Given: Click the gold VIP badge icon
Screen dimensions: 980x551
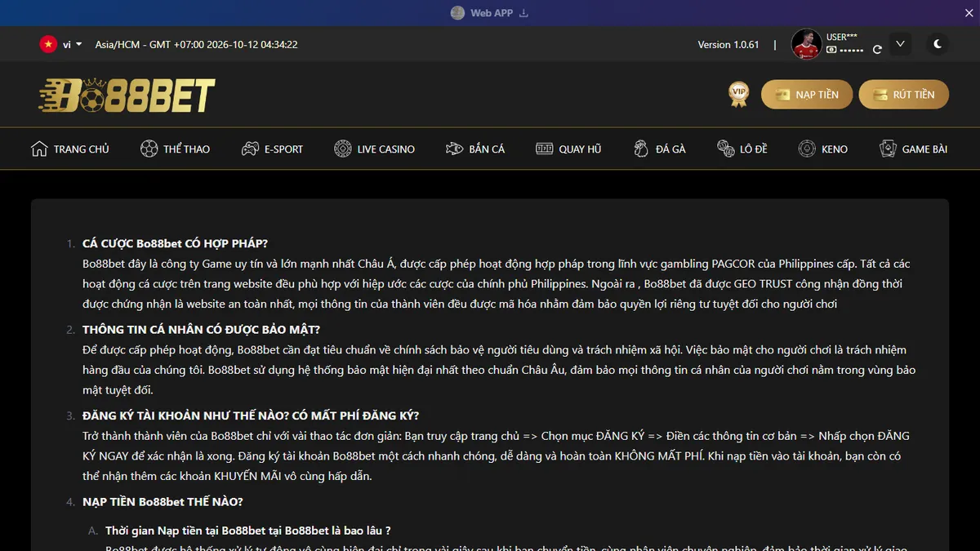Looking at the screenshot, I should point(739,94).
